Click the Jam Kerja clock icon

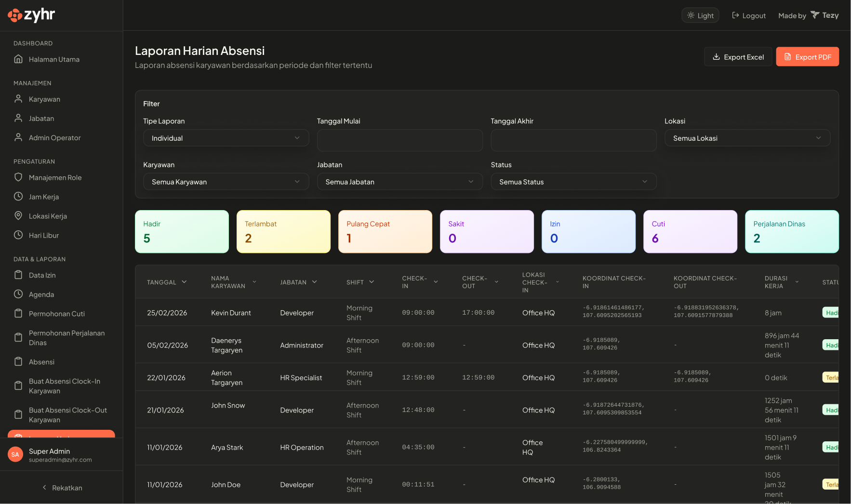point(18,197)
